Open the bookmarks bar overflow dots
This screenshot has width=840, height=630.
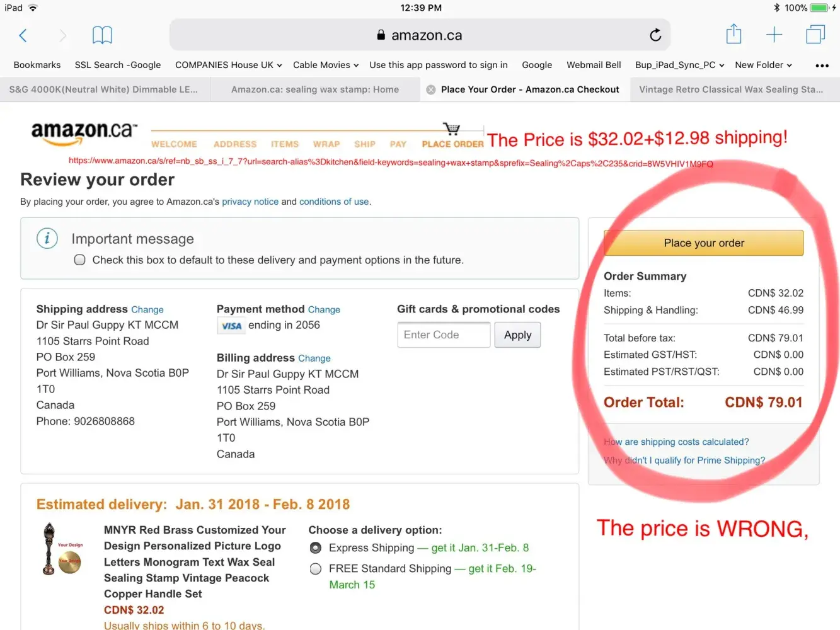click(x=822, y=66)
